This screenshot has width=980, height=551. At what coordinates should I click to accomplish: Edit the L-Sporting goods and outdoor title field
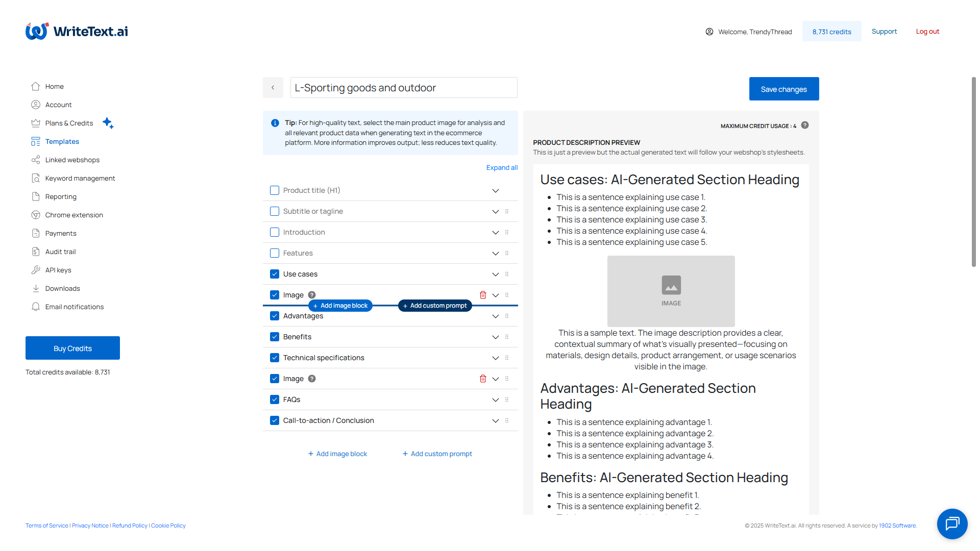click(403, 87)
